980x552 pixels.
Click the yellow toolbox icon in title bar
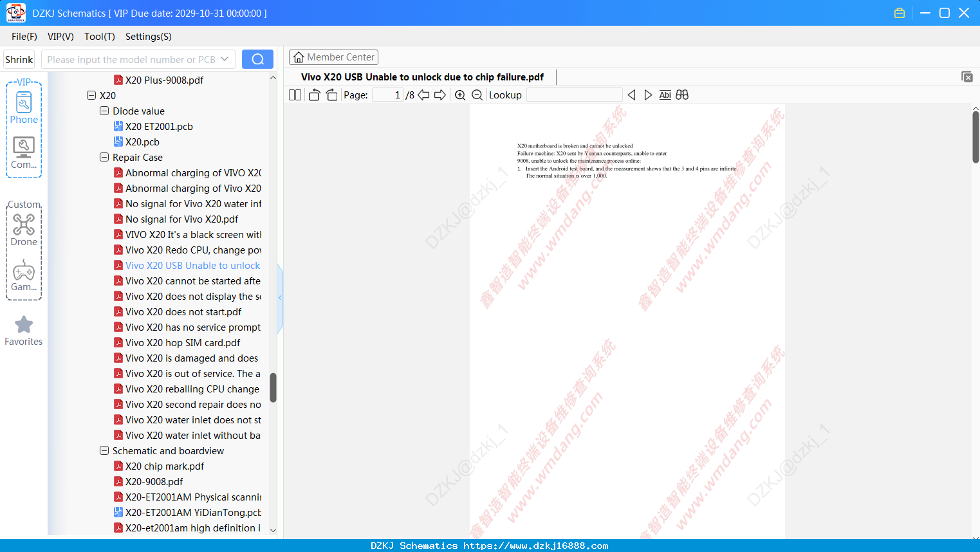pos(900,13)
